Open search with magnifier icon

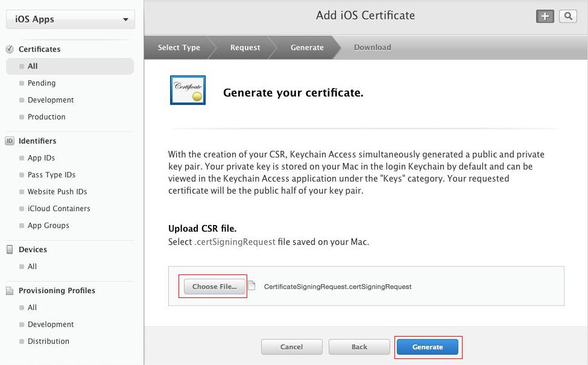tap(568, 16)
